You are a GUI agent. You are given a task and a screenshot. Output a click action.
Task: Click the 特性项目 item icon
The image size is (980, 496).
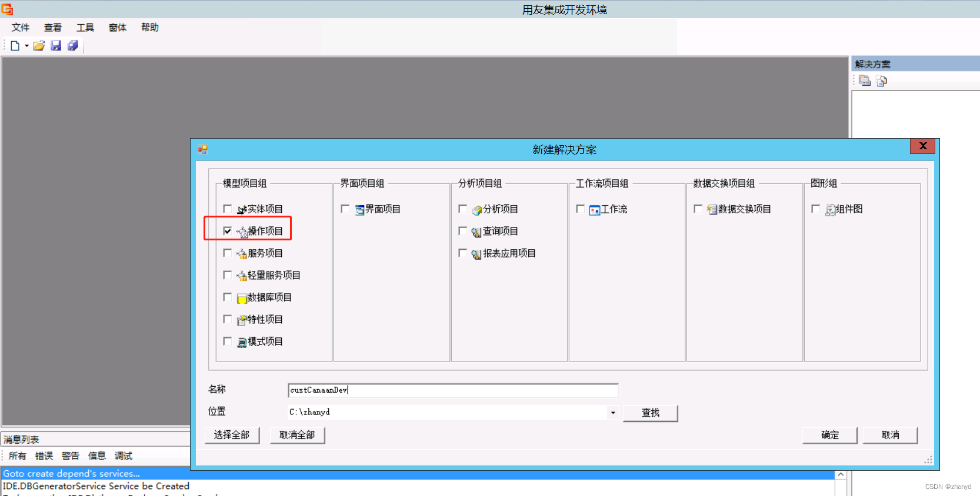coord(241,320)
